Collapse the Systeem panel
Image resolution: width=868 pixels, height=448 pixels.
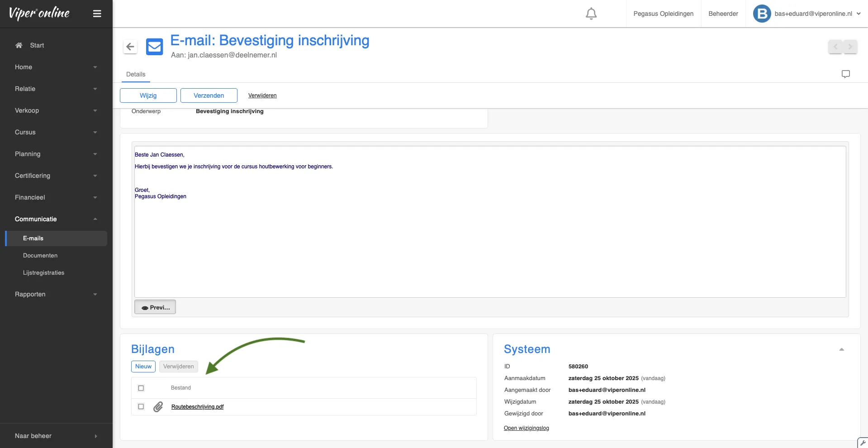click(841, 349)
